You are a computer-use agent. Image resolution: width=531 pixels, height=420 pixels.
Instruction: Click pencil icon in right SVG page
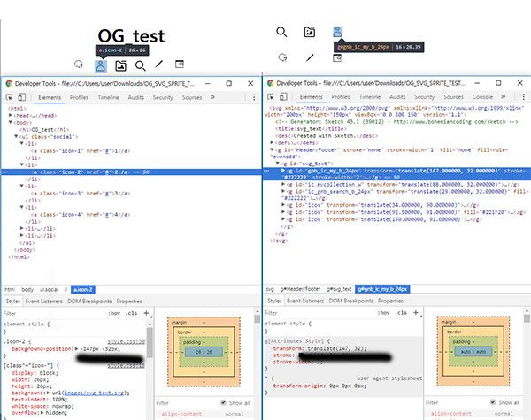310,57
